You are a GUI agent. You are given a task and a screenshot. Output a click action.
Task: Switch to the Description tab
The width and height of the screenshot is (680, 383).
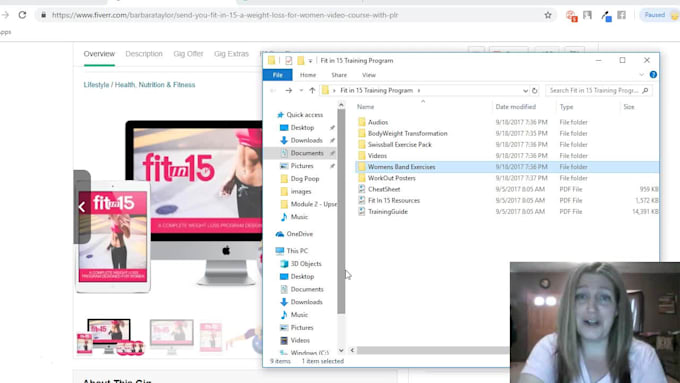point(144,54)
